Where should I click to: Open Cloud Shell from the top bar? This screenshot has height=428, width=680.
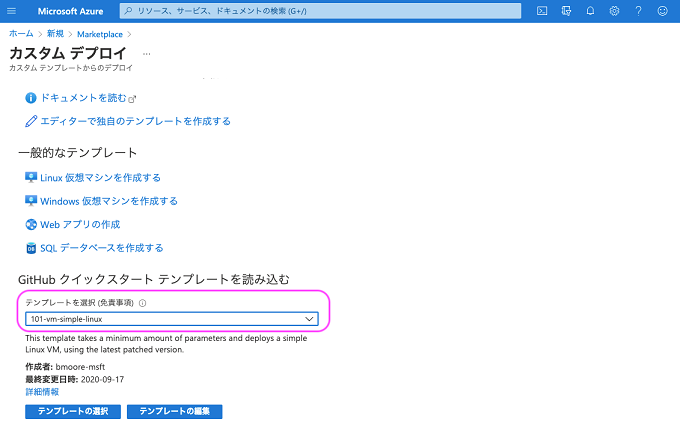(x=542, y=11)
